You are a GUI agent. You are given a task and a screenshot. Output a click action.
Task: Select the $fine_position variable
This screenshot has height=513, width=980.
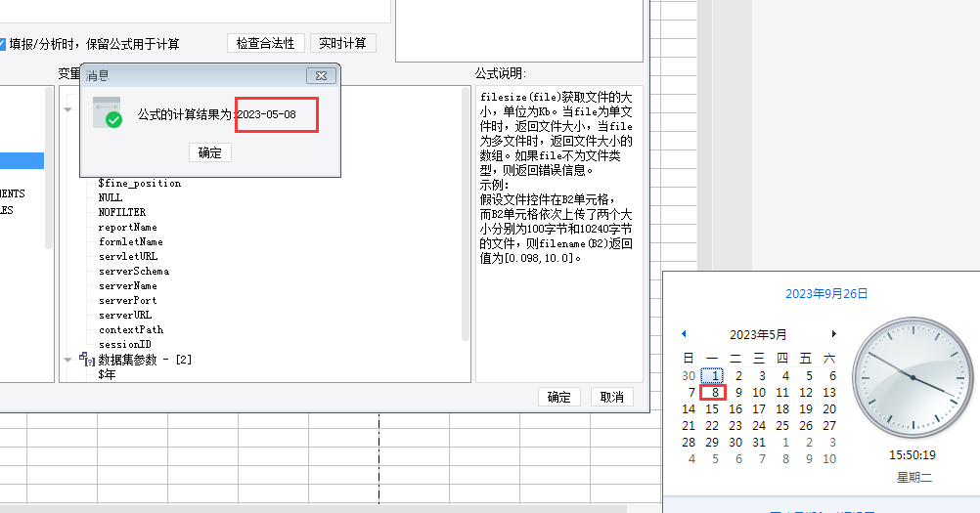[x=140, y=183]
